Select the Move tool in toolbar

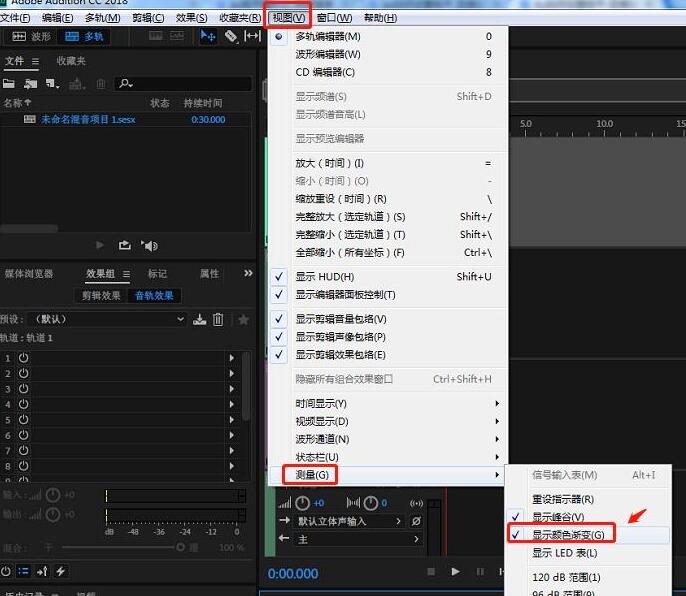(209, 36)
